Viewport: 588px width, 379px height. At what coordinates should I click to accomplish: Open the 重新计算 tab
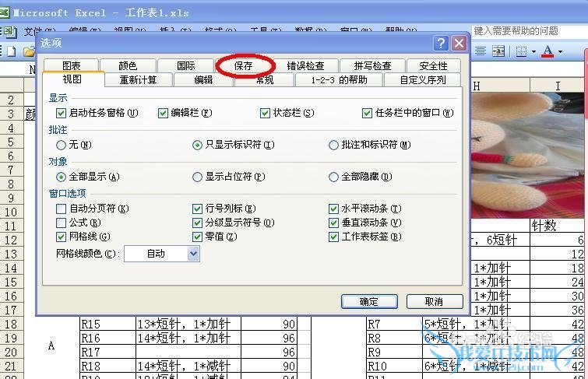click(138, 80)
